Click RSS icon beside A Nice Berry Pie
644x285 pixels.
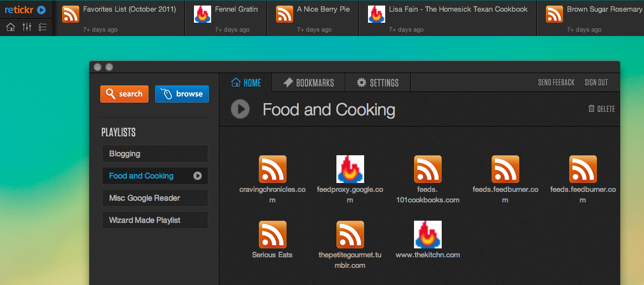pos(285,14)
